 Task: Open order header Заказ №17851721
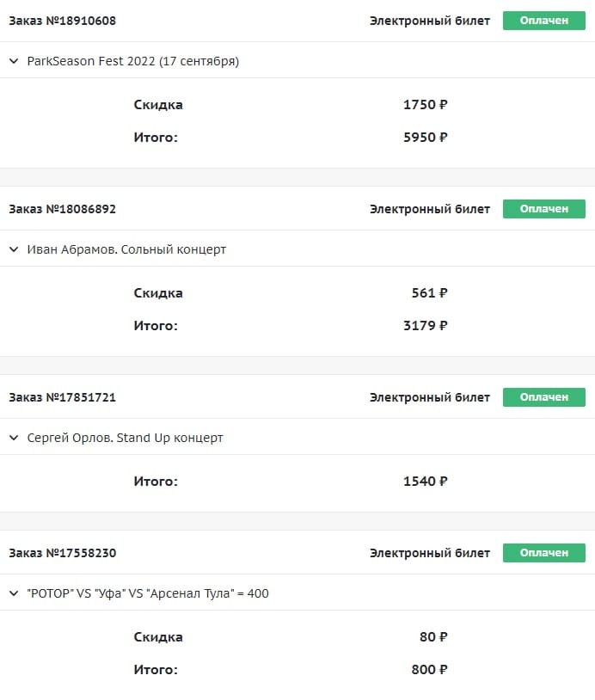tap(63, 397)
